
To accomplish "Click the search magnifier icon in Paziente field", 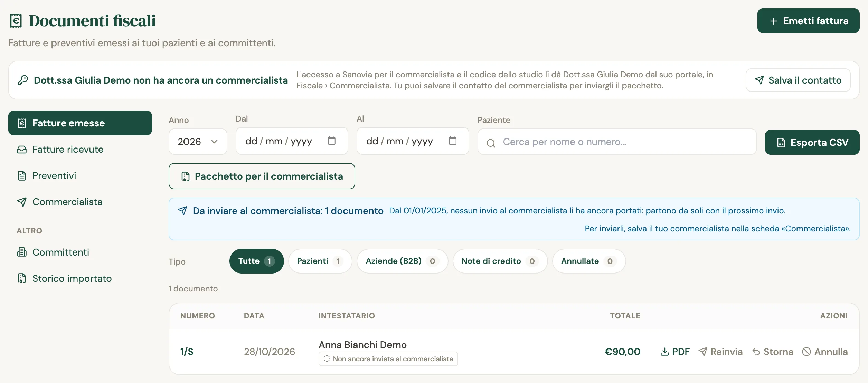I will click(x=491, y=143).
